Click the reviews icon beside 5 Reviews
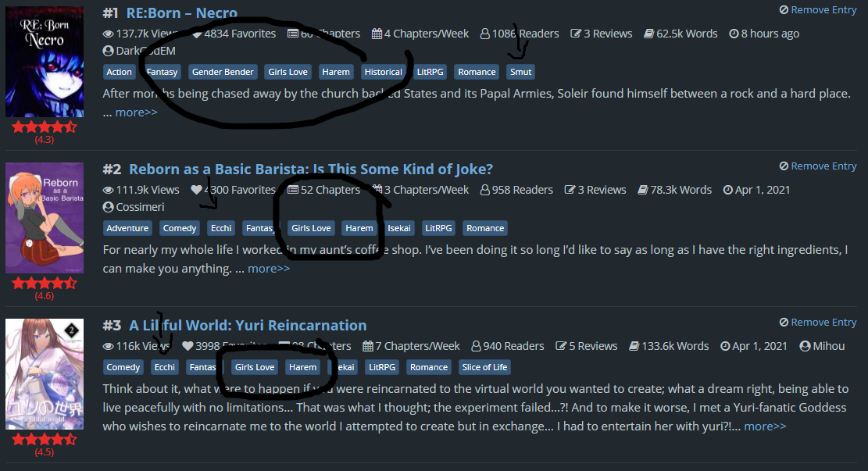This screenshot has height=471, width=868. point(561,346)
